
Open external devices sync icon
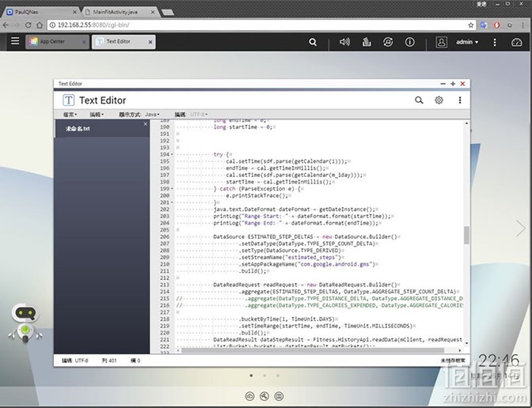(x=388, y=42)
